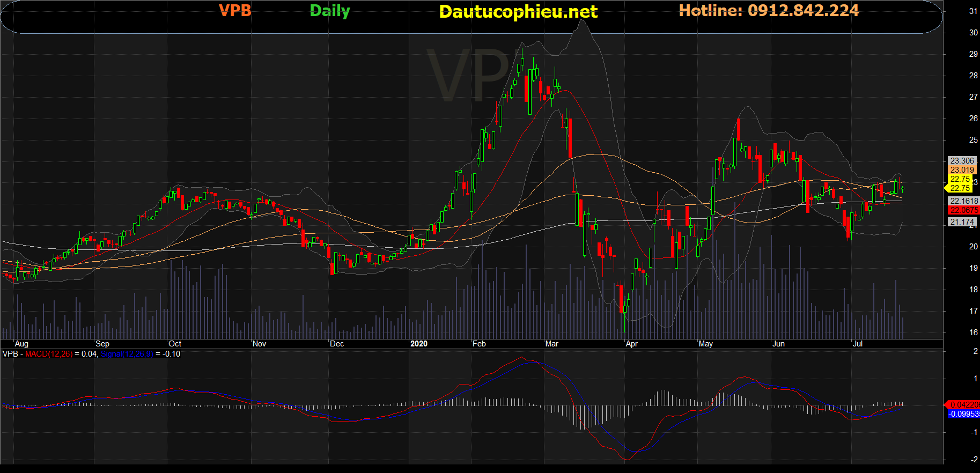Click the 22.1618 price axis label
This screenshot has height=473, width=980.
[x=963, y=201]
